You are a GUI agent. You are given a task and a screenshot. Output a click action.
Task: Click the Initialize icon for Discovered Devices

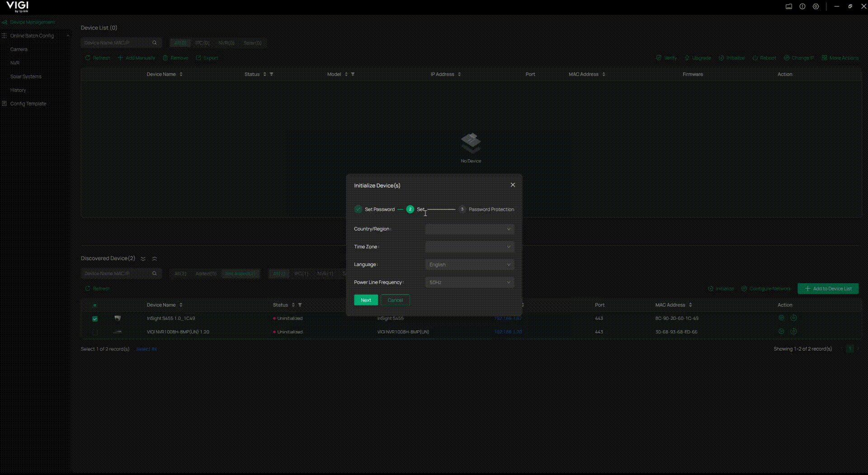tap(721, 288)
